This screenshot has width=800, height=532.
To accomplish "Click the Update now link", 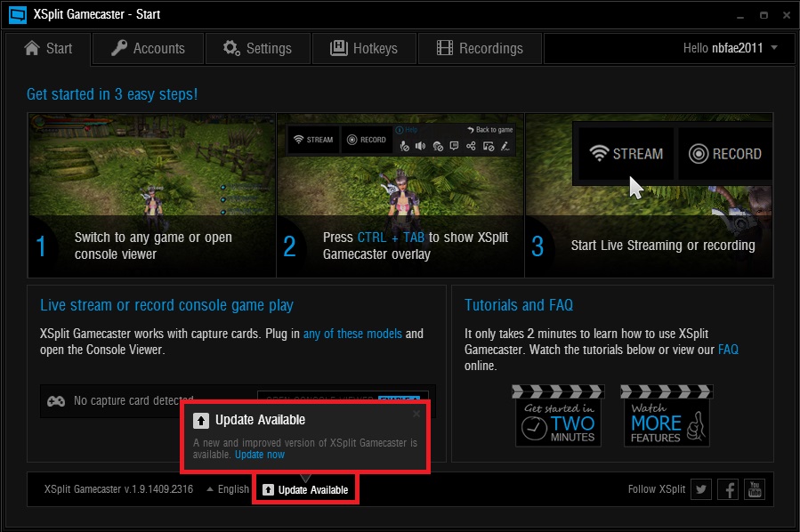I will coord(260,455).
